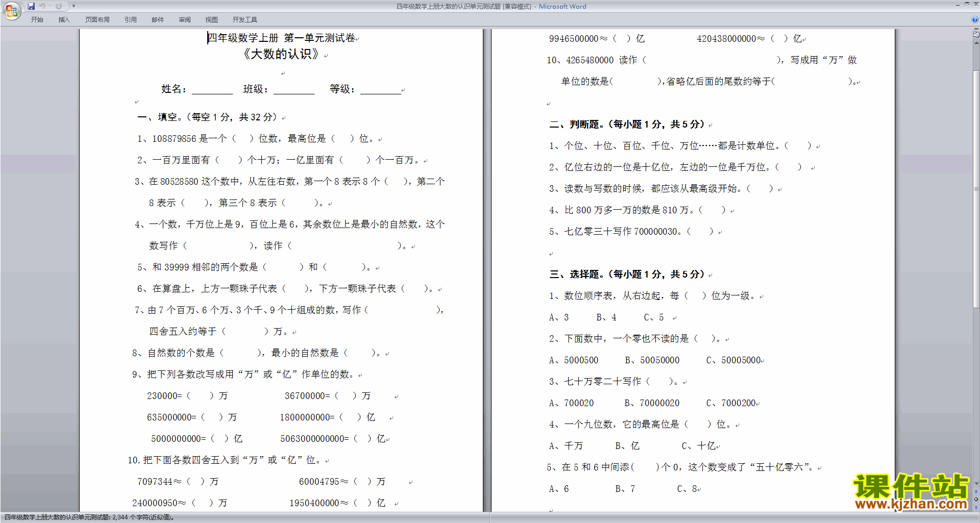Open the undo history dropdown arrow

pyautogui.click(x=50, y=6)
